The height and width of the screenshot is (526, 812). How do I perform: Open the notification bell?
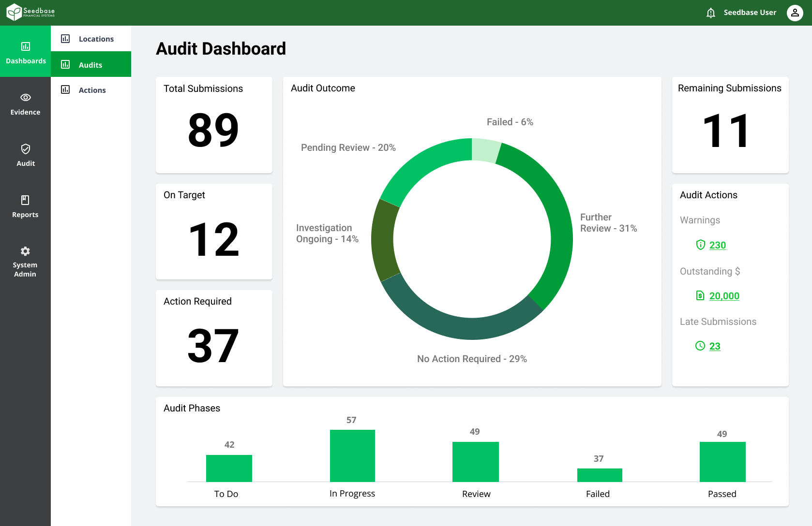710,13
